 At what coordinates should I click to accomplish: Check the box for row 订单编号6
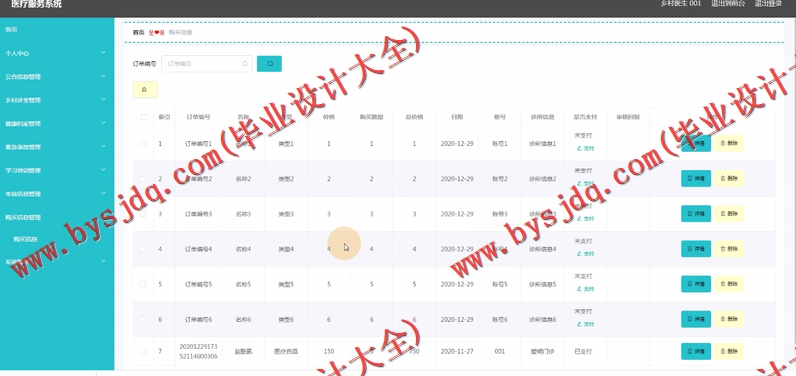[143, 319]
